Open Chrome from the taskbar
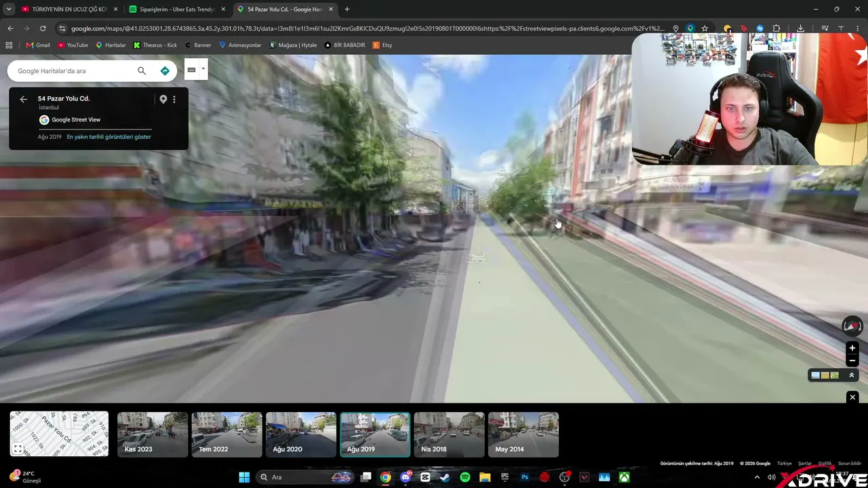The width and height of the screenshot is (868, 488). pyautogui.click(x=386, y=477)
